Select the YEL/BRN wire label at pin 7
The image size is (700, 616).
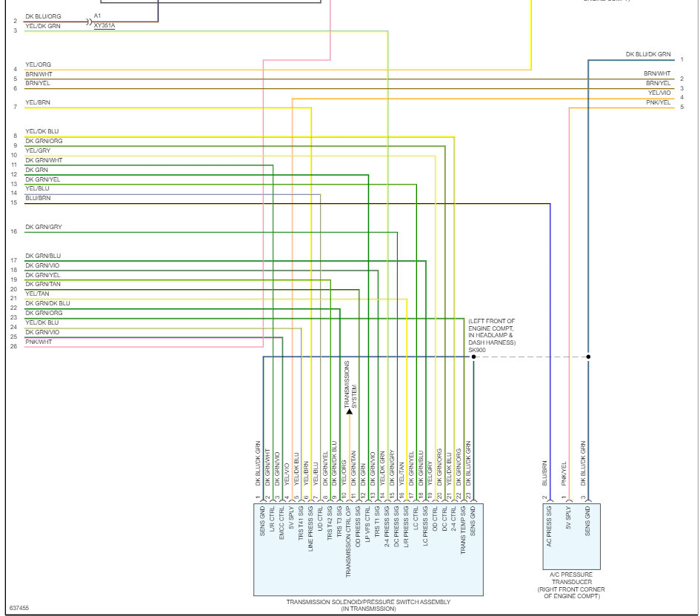coord(38,103)
